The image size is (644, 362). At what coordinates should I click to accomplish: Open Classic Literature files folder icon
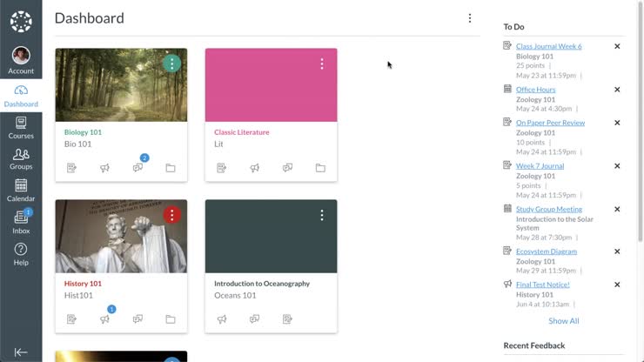pos(320,168)
